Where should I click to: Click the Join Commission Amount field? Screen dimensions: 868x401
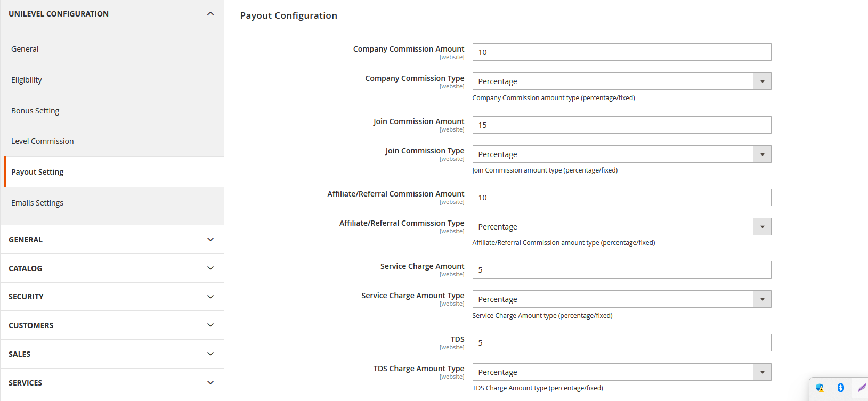point(621,125)
